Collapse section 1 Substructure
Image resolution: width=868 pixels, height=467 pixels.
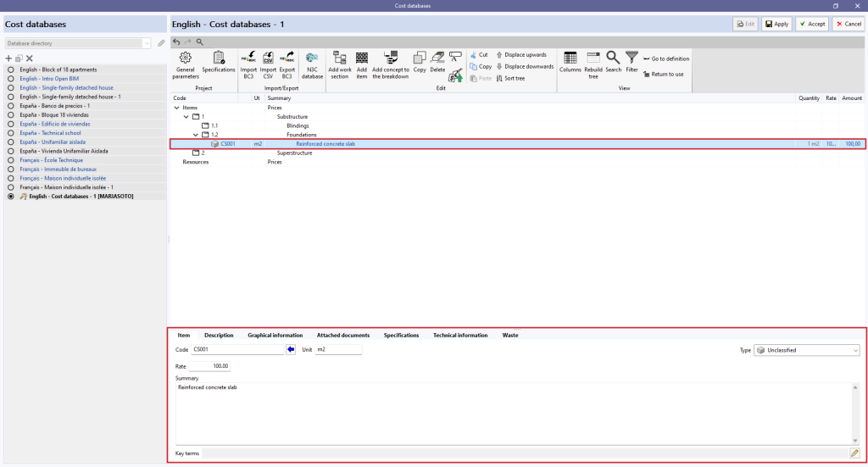pyautogui.click(x=186, y=117)
